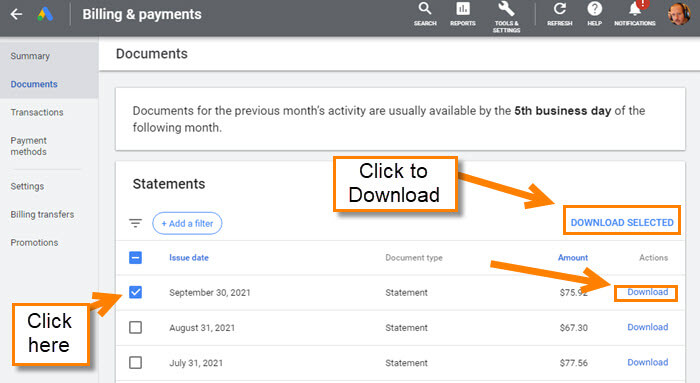Screen dimensions: 700x383
Task: Check the August 31, 2021 statement
Action: 135,328
